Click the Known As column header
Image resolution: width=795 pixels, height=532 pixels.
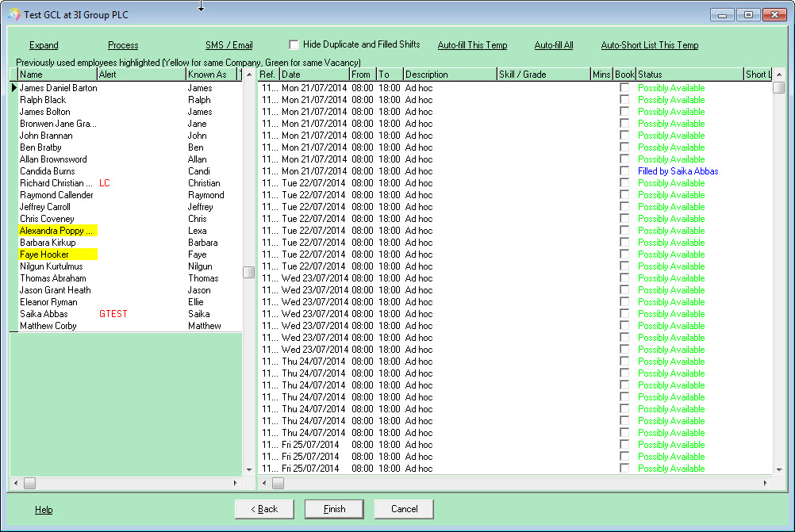tap(211, 75)
